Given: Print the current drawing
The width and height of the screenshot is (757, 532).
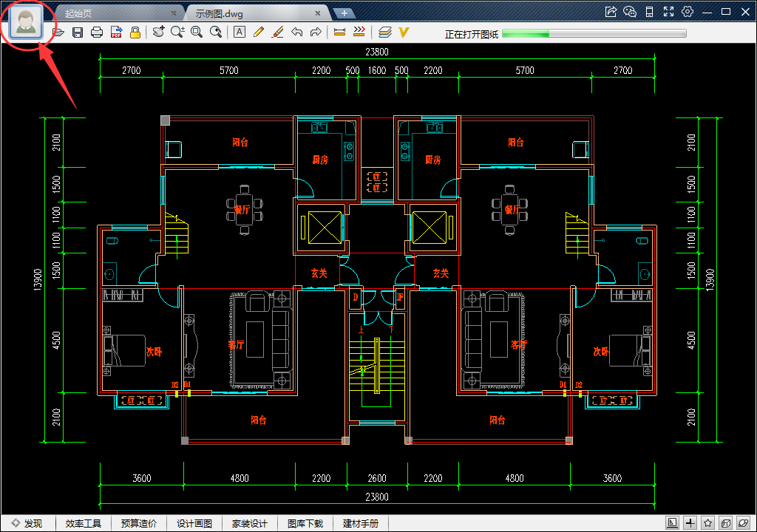Looking at the screenshot, I should tap(97, 32).
